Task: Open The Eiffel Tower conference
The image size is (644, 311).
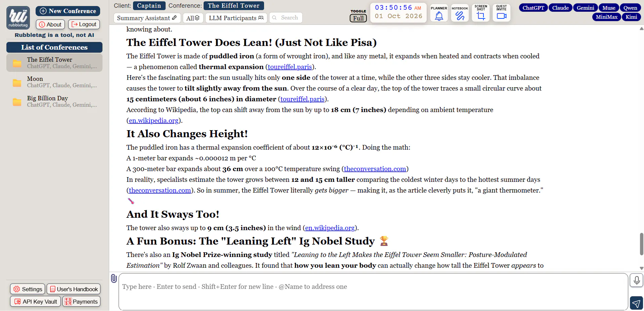Action: tap(54, 62)
